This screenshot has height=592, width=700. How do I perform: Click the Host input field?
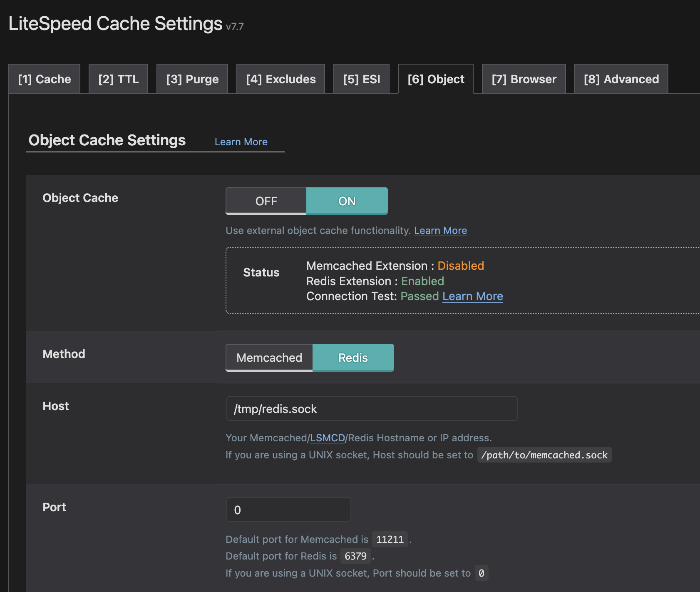pos(372,409)
